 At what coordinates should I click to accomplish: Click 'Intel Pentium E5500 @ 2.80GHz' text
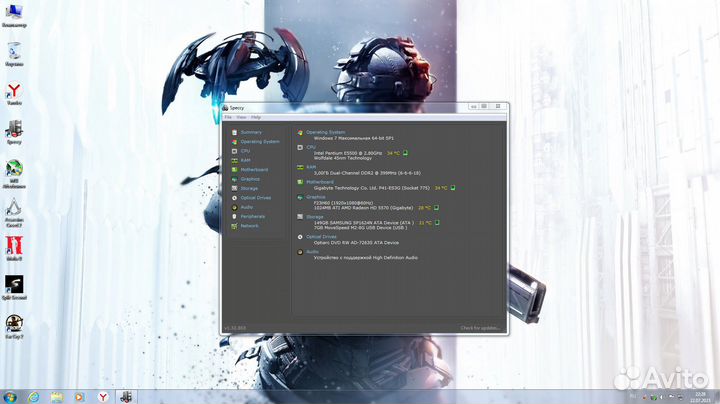[348, 153]
